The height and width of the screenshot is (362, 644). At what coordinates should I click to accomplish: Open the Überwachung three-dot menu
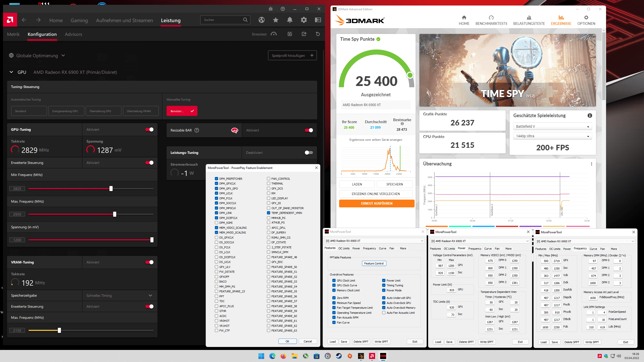click(591, 164)
